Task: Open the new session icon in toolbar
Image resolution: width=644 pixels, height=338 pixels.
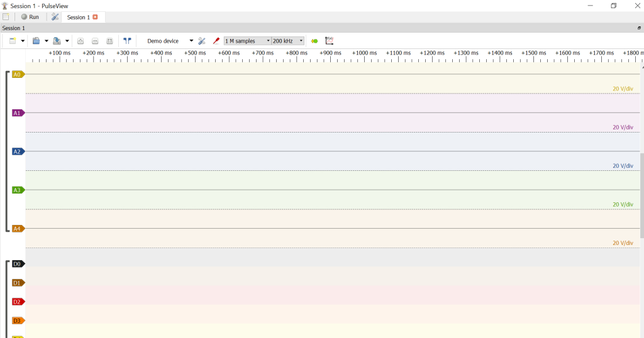Action: pyautogui.click(x=13, y=41)
